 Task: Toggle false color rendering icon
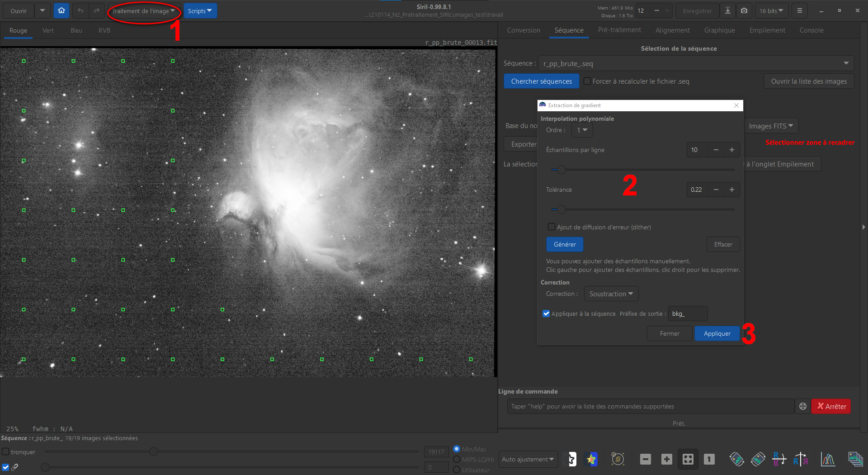pyautogui.click(x=591, y=459)
